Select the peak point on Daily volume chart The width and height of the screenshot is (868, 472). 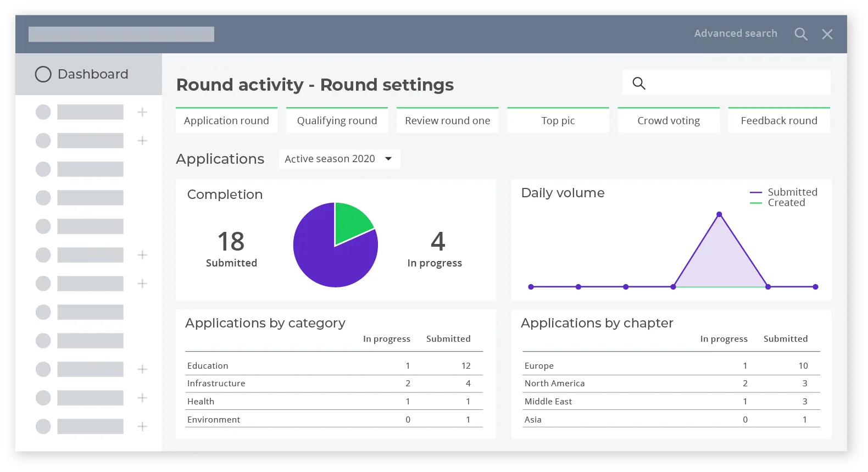(x=719, y=214)
